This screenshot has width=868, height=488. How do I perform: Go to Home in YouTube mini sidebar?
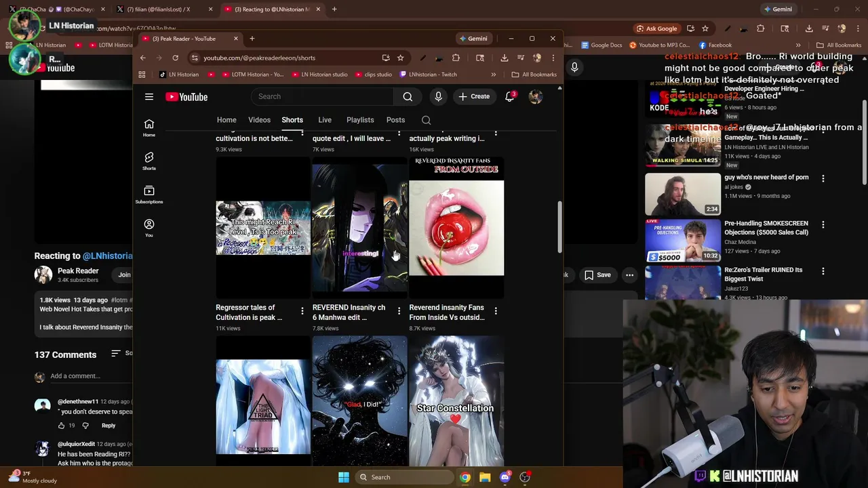coord(149,127)
